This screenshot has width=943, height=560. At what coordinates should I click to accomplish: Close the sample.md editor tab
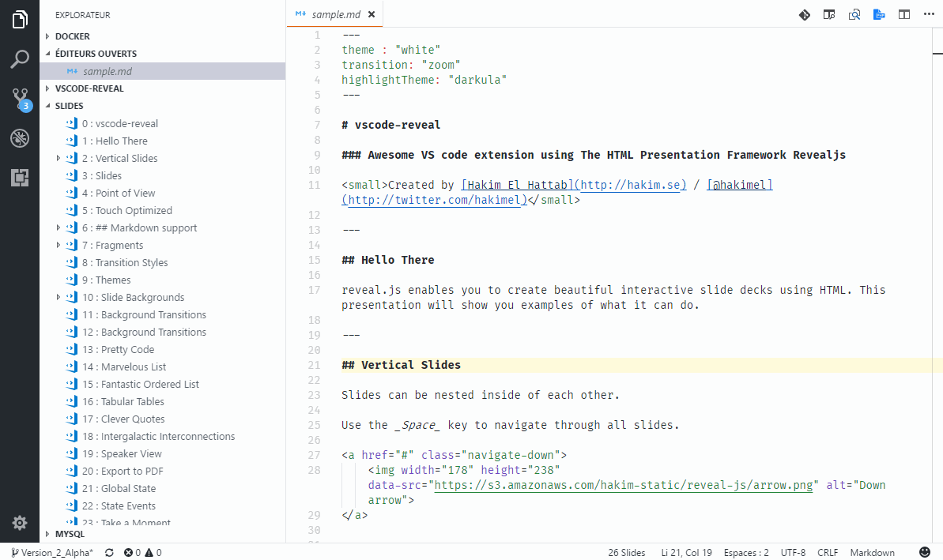372,14
